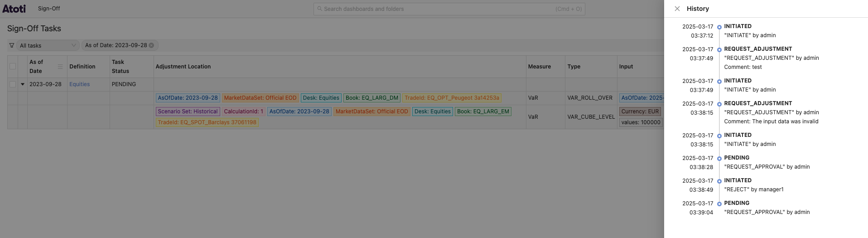
Task: Open the All tasks dropdown
Action: [48, 45]
